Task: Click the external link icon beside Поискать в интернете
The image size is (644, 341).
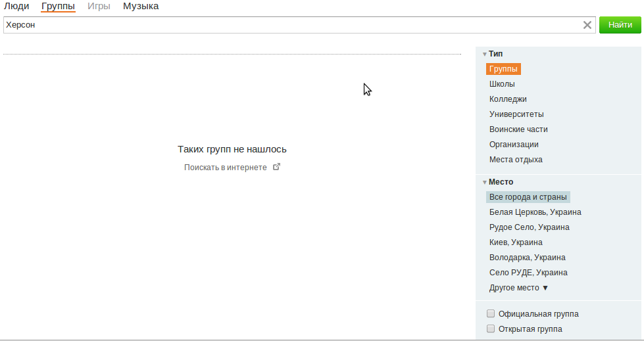Action: (277, 167)
